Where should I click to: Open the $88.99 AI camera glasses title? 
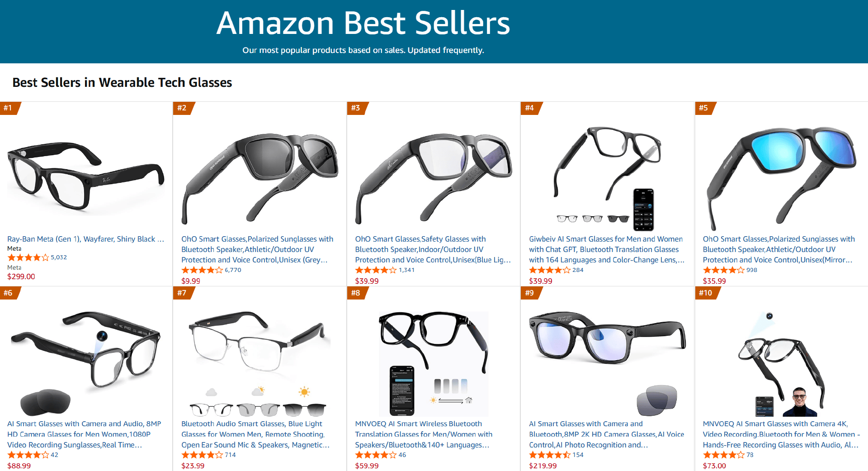point(84,434)
